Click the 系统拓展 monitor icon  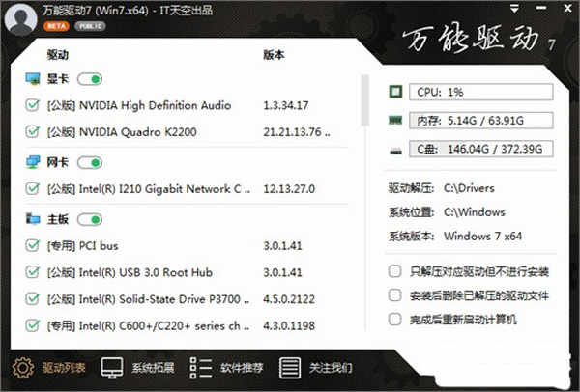point(112,368)
